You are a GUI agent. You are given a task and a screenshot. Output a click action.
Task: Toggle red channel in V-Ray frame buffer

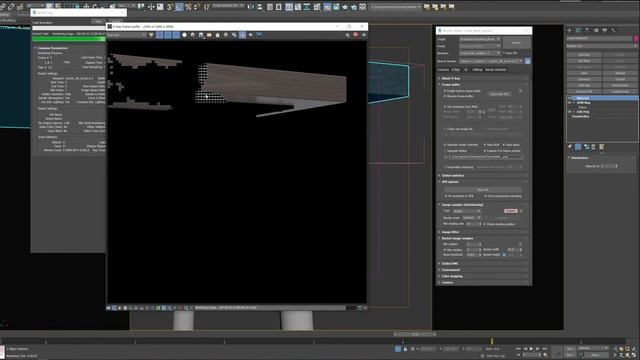coord(160,35)
